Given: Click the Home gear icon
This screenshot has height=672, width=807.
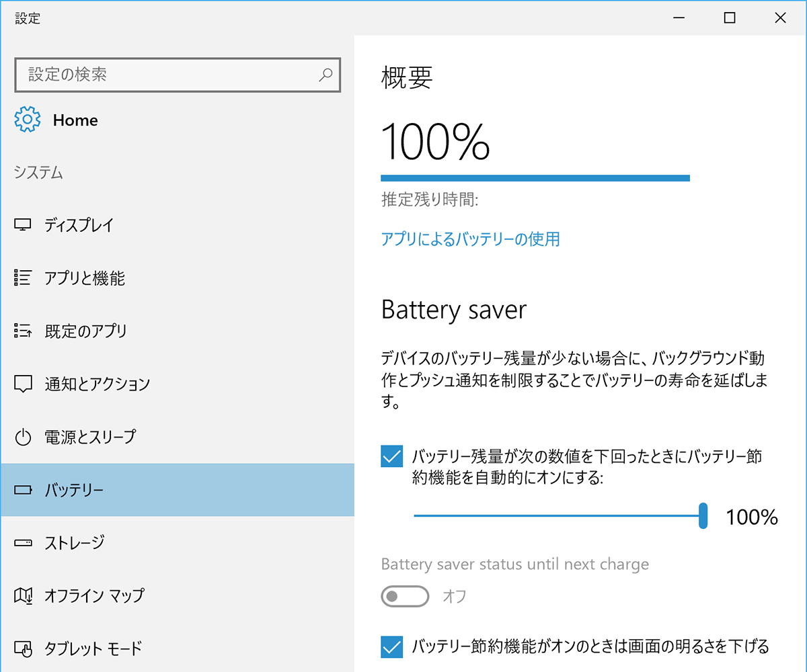Looking at the screenshot, I should tap(28, 120).
